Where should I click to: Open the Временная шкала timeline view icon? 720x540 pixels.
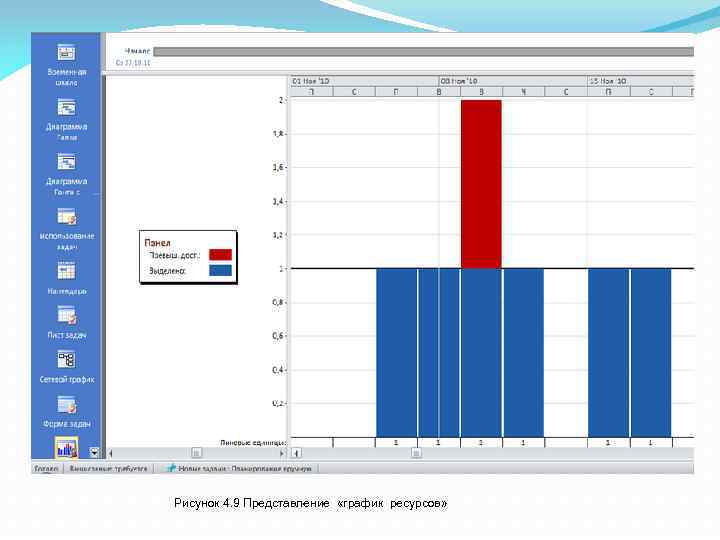(x=67, y=52)
